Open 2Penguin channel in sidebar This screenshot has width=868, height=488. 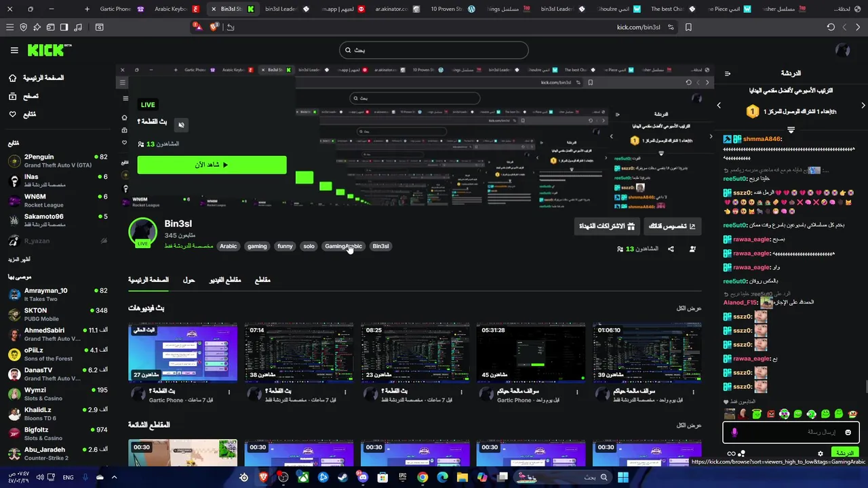coord(58,161)
